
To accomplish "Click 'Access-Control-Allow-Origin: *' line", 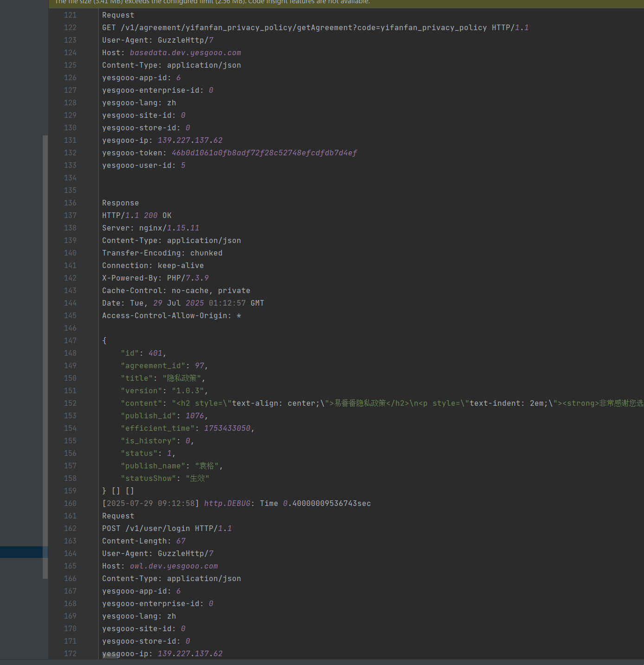I will [x=172, y=316].
